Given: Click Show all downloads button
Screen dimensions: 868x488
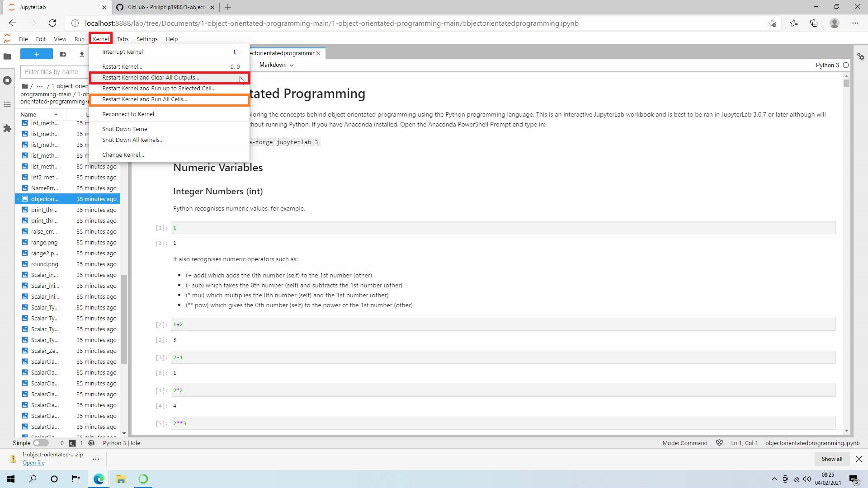Looking at the screenshot, I should pos(832,459).
